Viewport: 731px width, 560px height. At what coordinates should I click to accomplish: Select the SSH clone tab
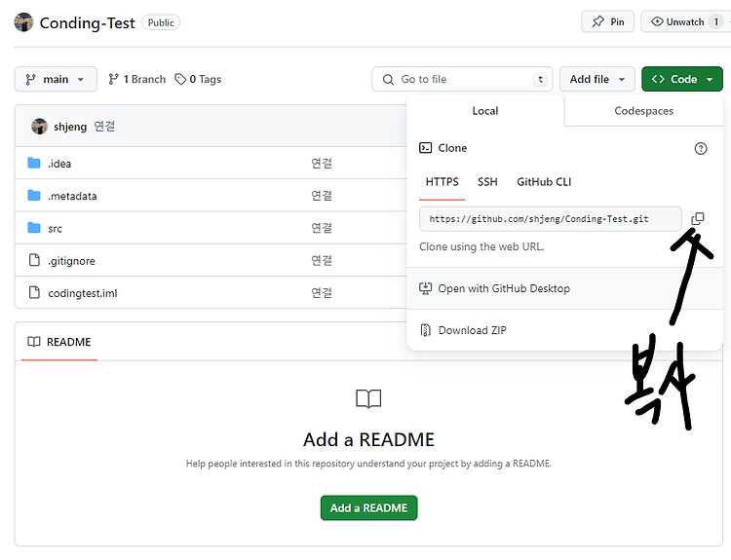tap(487, 182)
